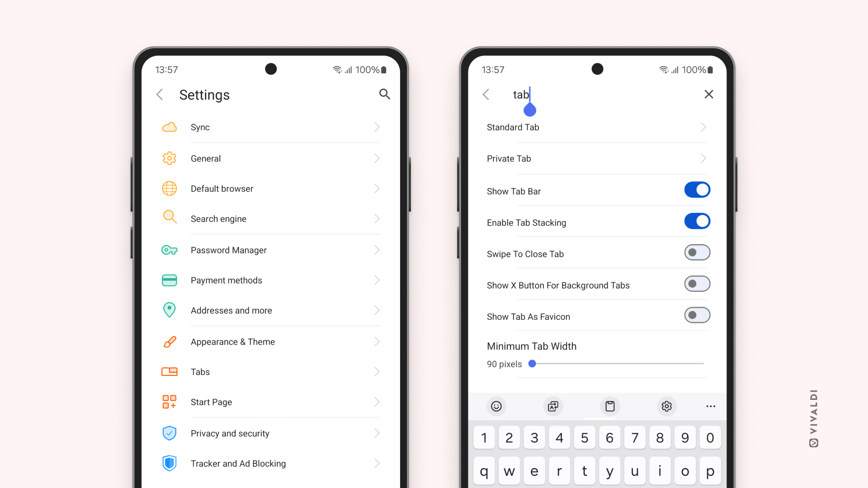Tap the tab search input field
Image resolution: width=868 pixels, height=488 pixels.
click(596, 94)
